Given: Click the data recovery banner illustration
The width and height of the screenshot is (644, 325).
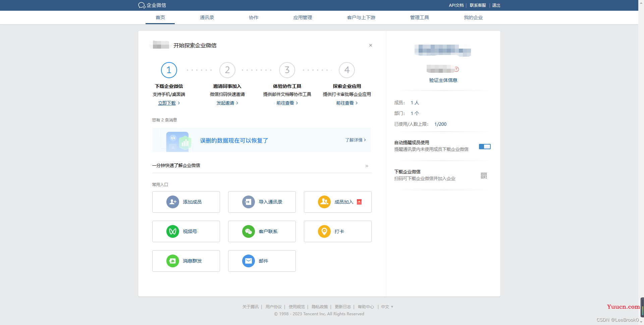Looking at the screenshot, I should click(x=178, y=141).
